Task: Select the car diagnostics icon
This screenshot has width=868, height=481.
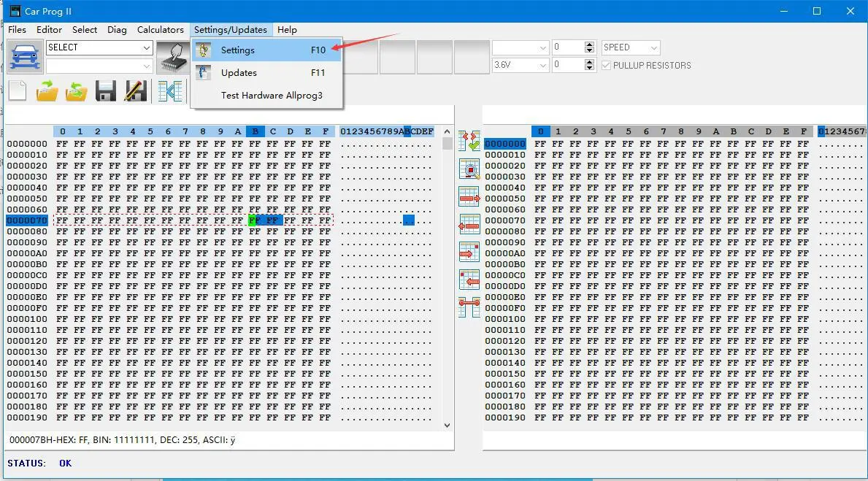Action: tap(25, 55)
